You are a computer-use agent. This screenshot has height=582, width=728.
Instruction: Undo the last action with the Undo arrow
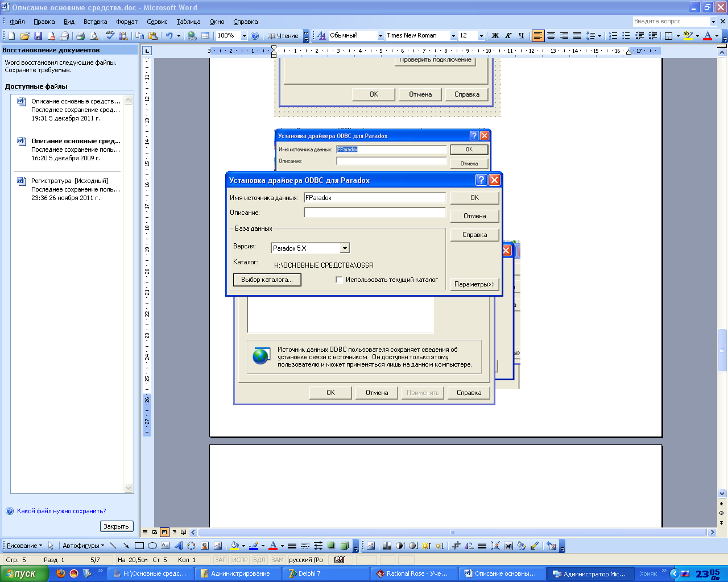coord(169,36)
